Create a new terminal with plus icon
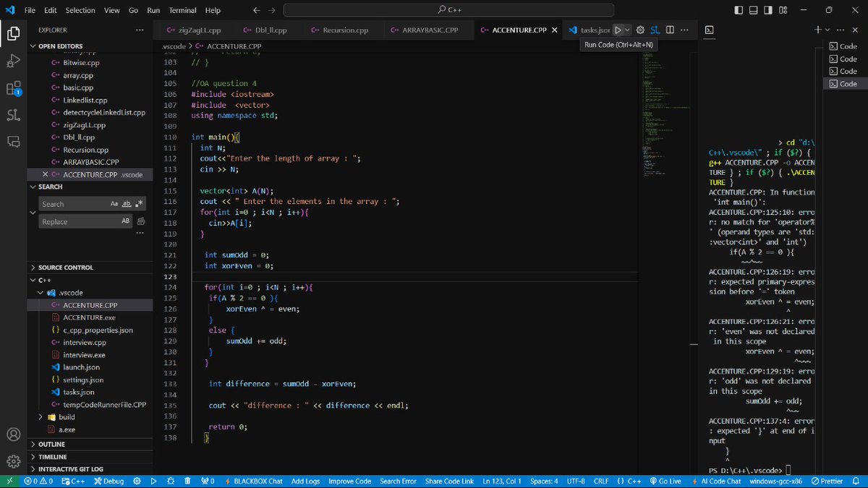The image size is (868, 488). point(817,30)
